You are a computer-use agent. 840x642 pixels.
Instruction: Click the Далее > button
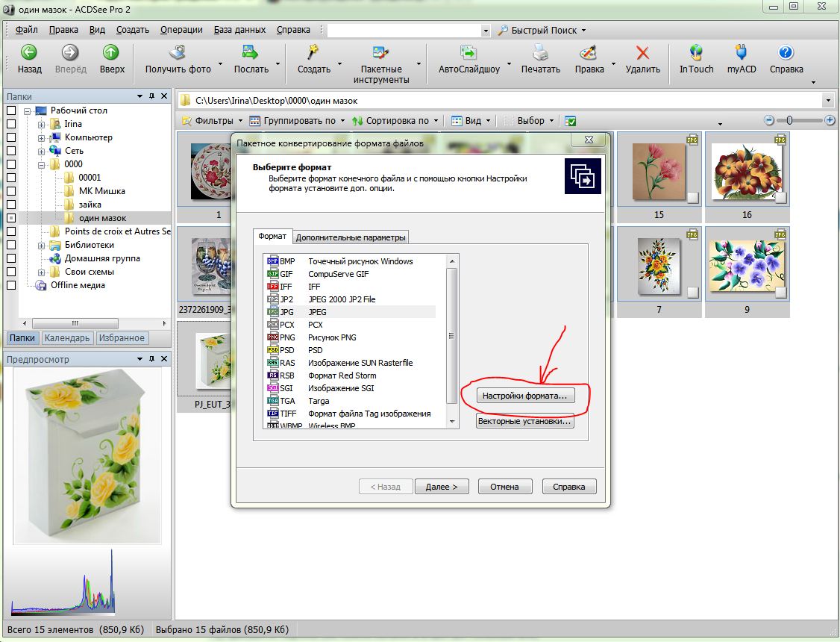(x=442, y=487)
